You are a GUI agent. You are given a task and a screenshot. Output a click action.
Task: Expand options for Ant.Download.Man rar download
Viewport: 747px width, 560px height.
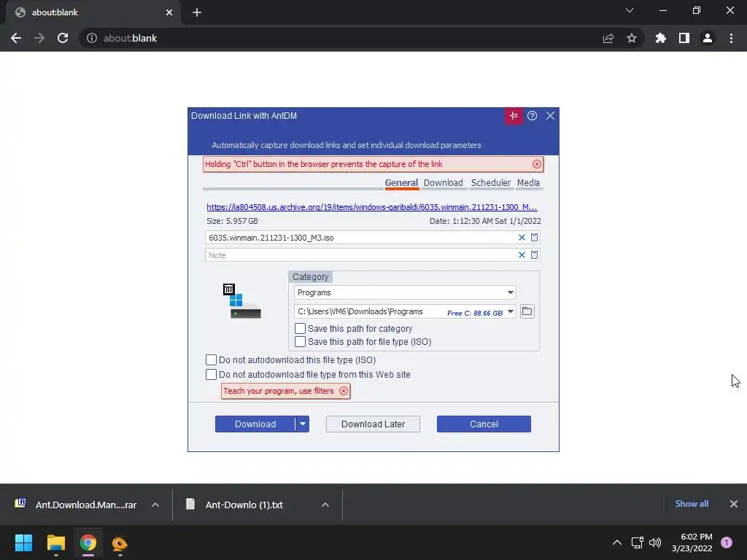[x=155, y=505]
